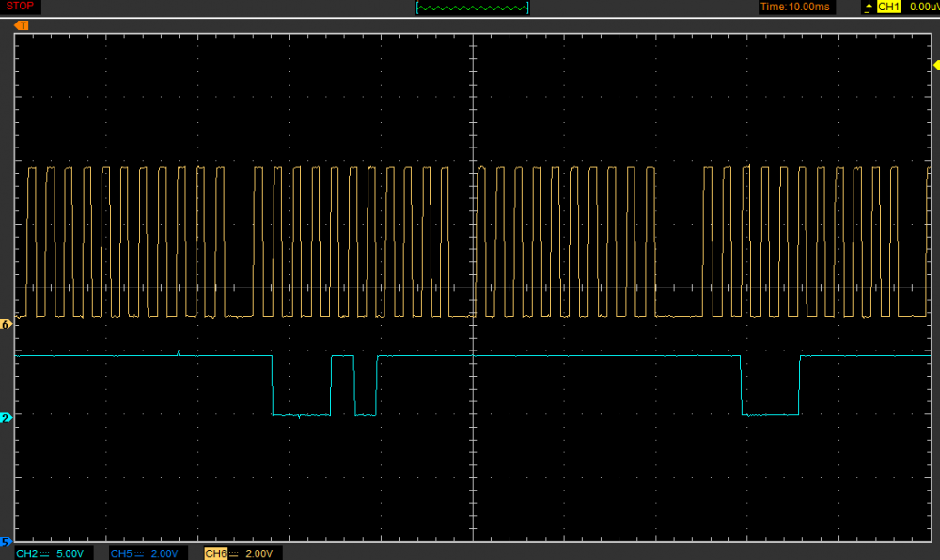Click the orange T trigger position marker
Image resolution: width=940 pixels, height=560 pixels.
click(x=22, y=25)
